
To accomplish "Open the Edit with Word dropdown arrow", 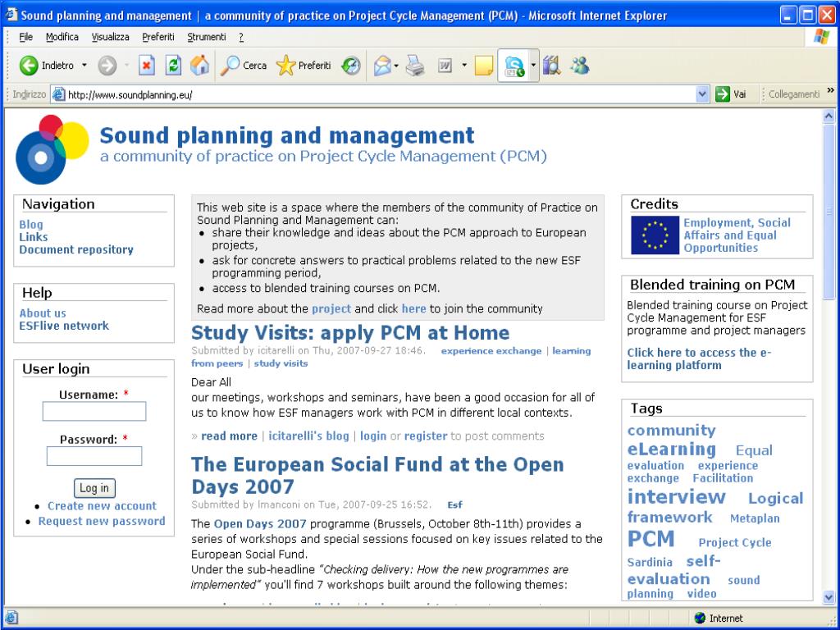I will [464, 66].
